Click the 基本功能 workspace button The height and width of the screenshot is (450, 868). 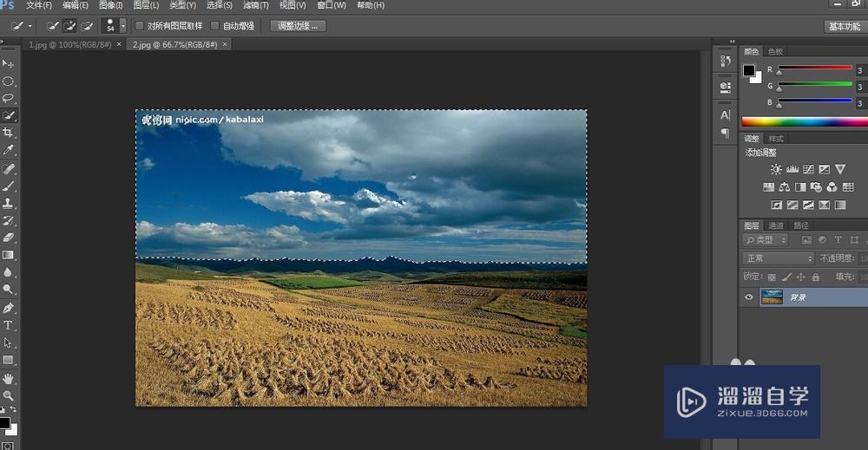click(844, 26)
